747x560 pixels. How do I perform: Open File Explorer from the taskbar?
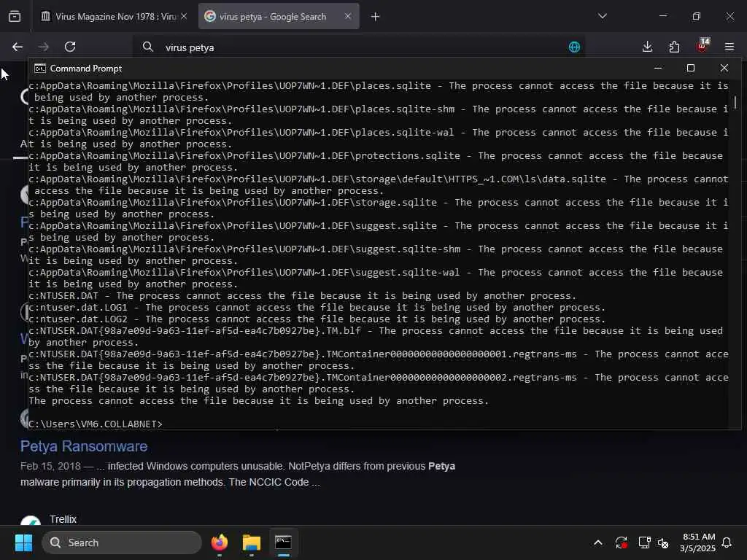251,542
